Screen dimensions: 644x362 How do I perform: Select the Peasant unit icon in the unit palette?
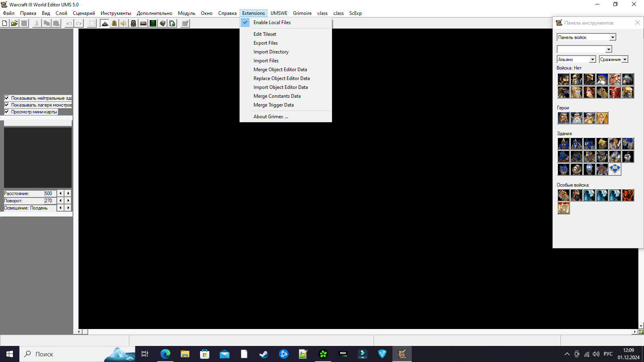tap(563, 79)
